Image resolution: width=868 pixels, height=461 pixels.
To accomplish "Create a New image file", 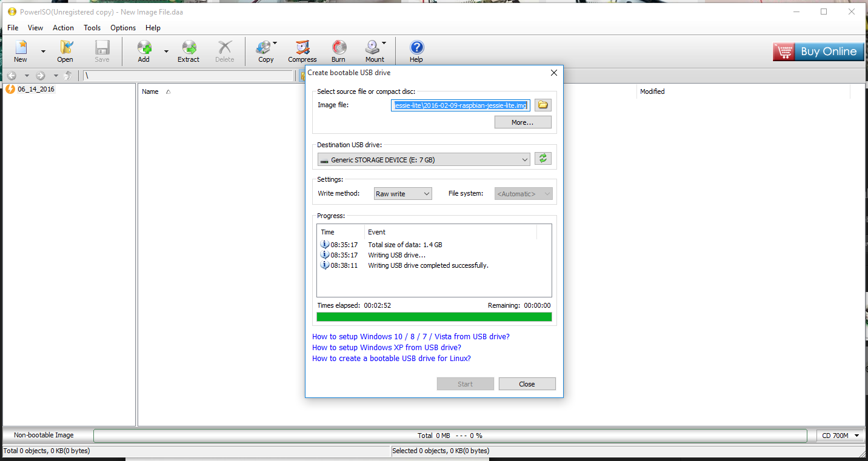I will pyautogui.click(x=20, y=51).
